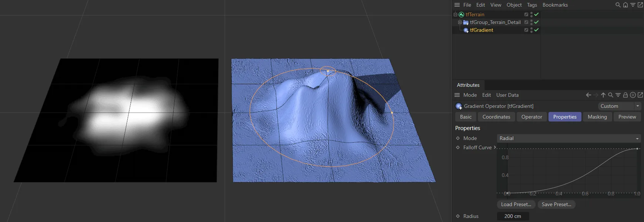This screenshot has height=222, width=644.
Task: Click tfGradient operator icon in tree
Action: click(466, 30)
